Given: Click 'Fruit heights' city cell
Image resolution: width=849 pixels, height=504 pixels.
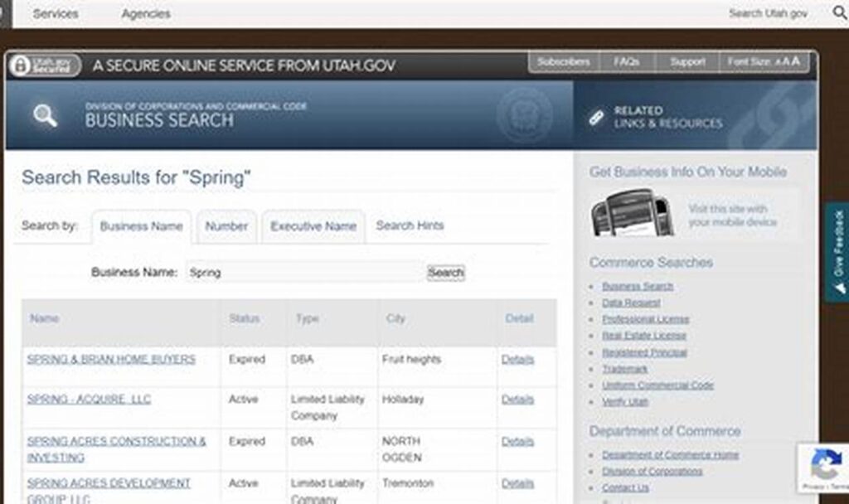Looking at the screenshot, I should pos(411,360).
